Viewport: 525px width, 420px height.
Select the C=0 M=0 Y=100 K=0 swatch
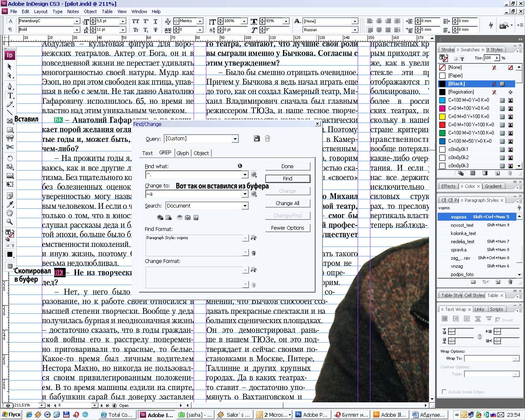coord(476,116)
